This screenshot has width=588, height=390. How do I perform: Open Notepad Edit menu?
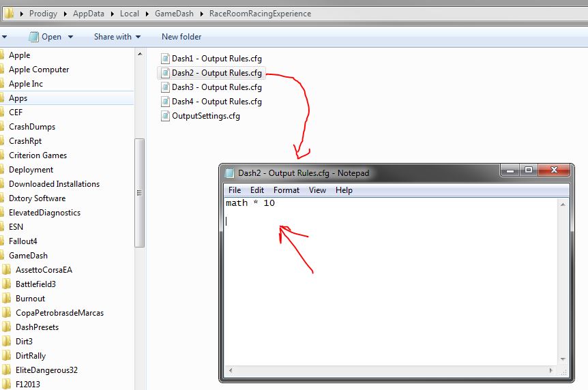257,190
